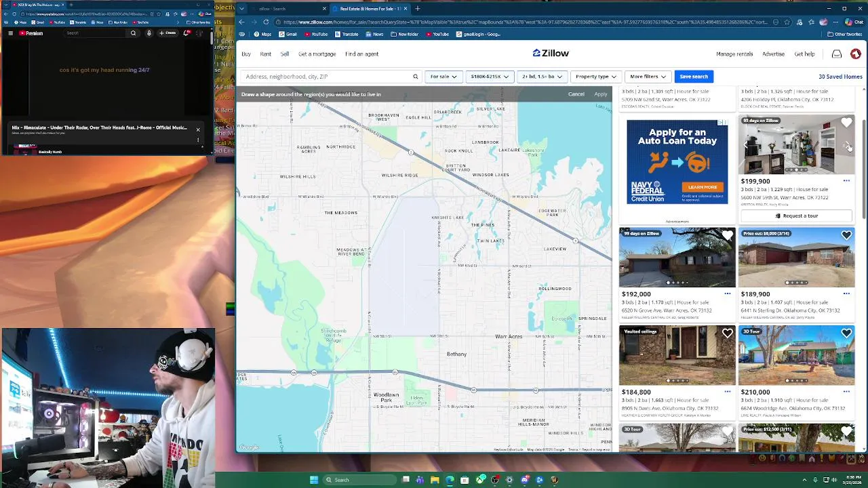
Task: Open the 2+ bd, 1.5+ ba filter
Action: click(542, 77)
